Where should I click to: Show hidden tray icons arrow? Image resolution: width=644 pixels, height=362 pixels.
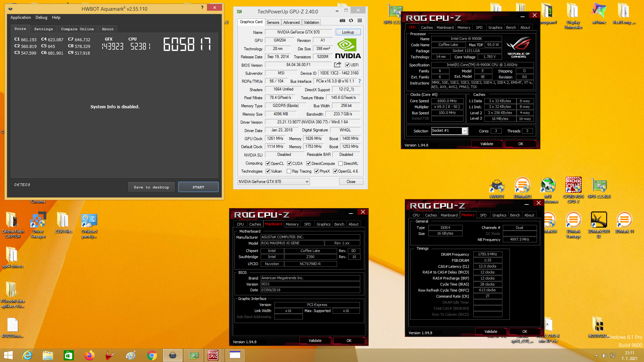596,356
